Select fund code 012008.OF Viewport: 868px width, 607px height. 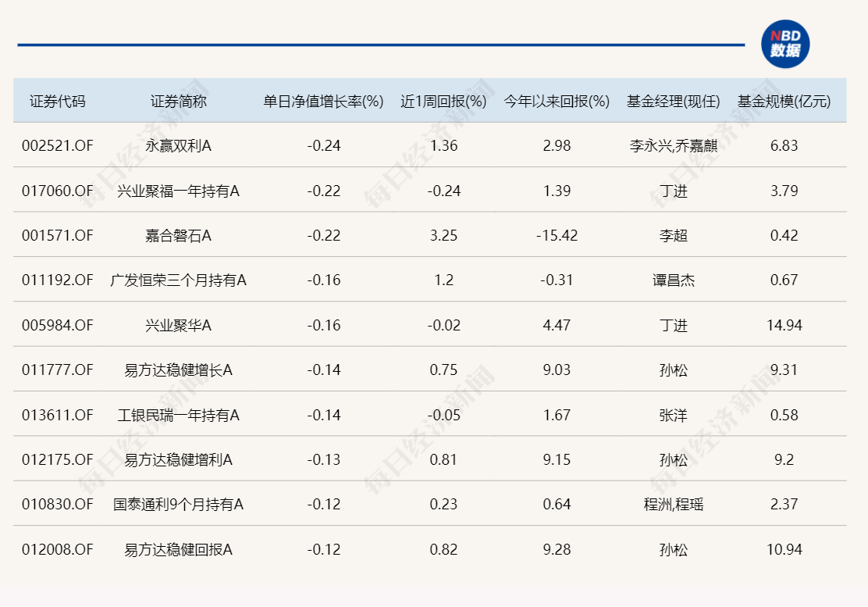pos(58,549)
